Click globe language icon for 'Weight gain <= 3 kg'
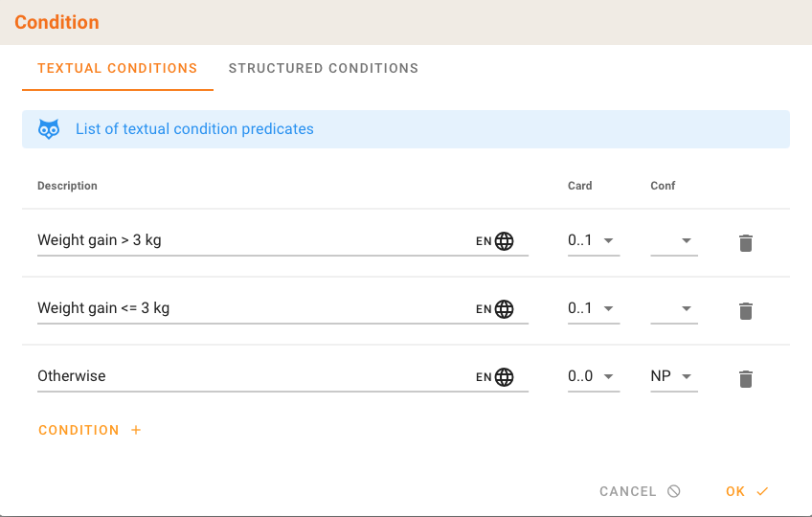This screenshot has height=517, width=812. 505,309
